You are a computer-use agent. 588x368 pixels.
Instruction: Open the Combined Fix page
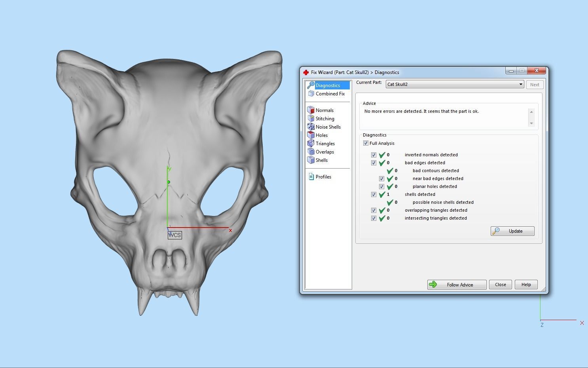[330, 94]
